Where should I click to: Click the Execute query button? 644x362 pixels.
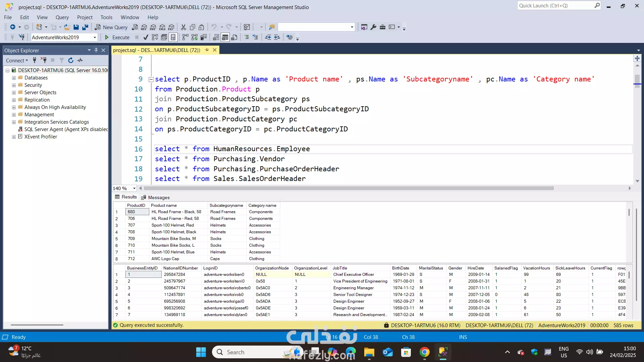pyautogui.click(x=117, y=37)
